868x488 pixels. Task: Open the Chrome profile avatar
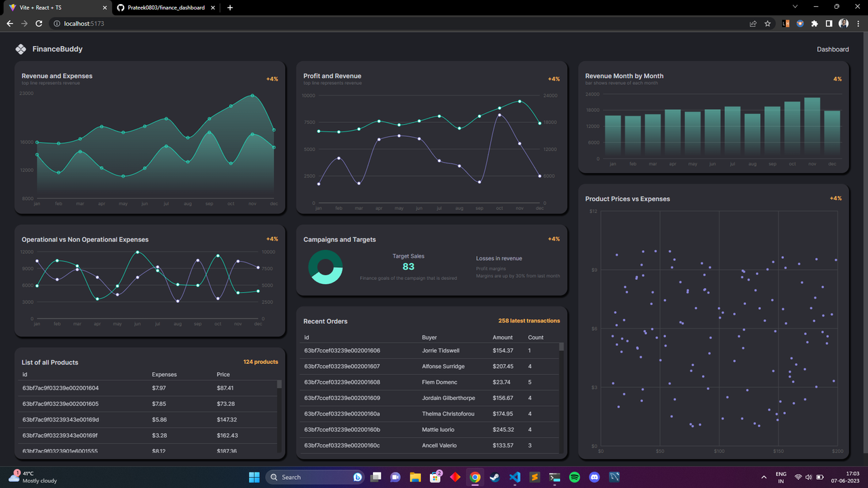(844, 24)
